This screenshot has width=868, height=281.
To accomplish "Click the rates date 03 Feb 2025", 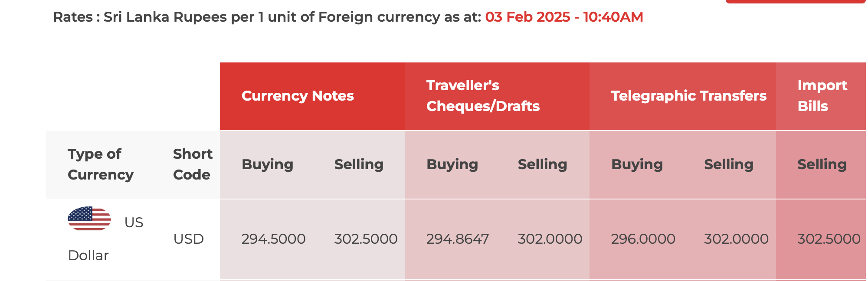I will [x=527, y=17].
